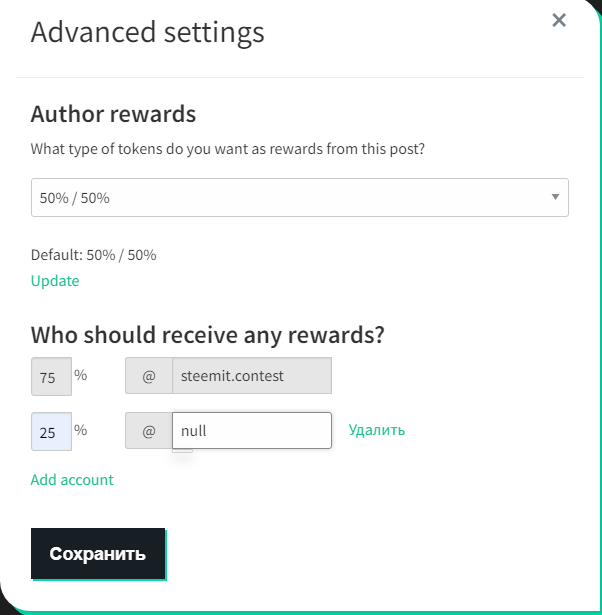
Task: Click the Advanced settings title
Action: [x=148, y=32]
